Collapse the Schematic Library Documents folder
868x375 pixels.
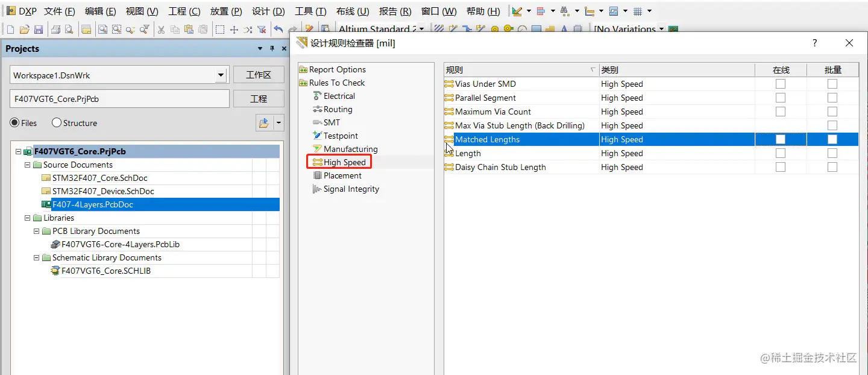pos(36,257)
